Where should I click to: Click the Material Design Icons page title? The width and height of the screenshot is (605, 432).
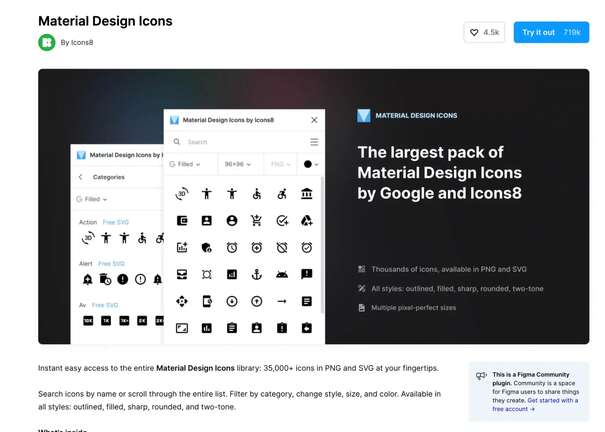click(105, 21)
